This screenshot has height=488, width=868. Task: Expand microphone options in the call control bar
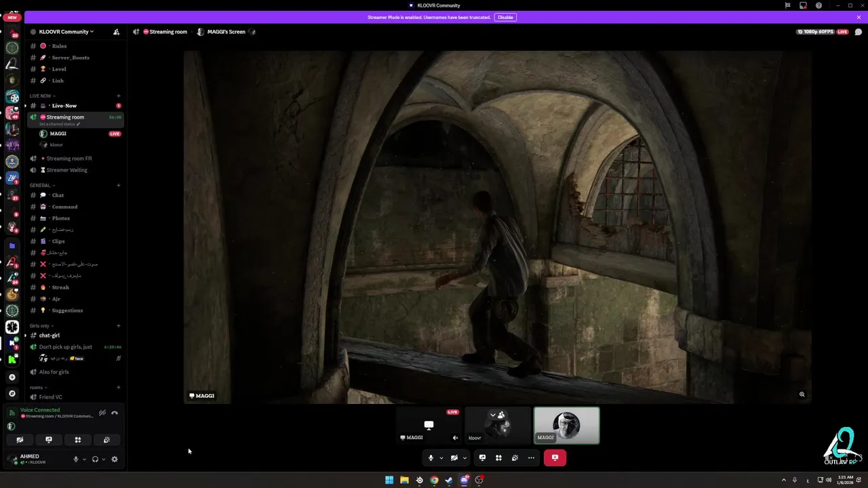pyautogui.click(x=441, y=457)
